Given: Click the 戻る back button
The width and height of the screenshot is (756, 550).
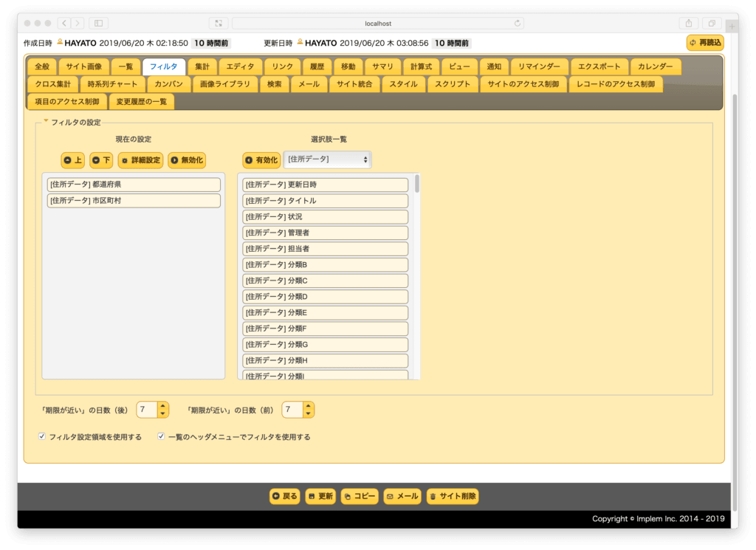Looking at the screenshot, I should pyautogui.click(x=285, y=496).
